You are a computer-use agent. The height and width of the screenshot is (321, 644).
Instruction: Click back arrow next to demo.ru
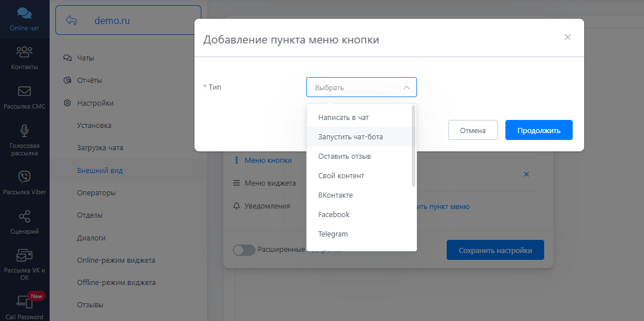[71, 21]
